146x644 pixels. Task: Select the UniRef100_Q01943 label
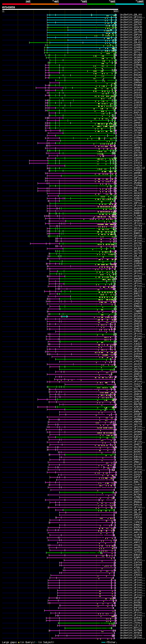point(131,72)
